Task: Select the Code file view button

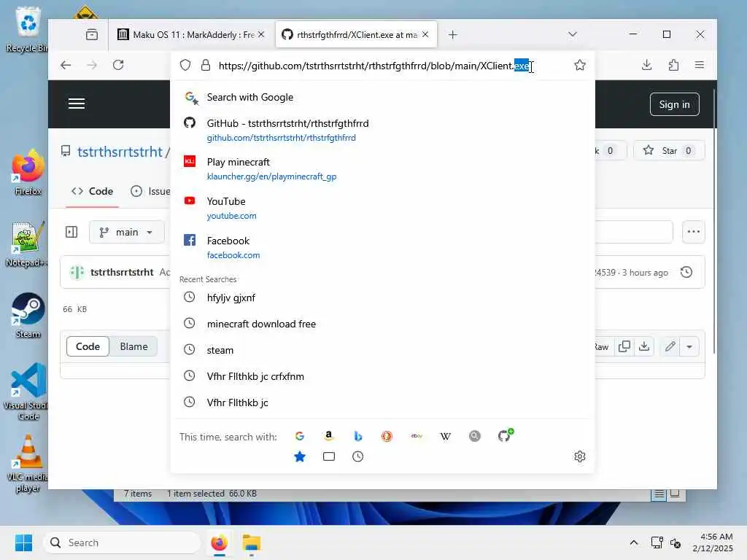Action: (88, 346)
